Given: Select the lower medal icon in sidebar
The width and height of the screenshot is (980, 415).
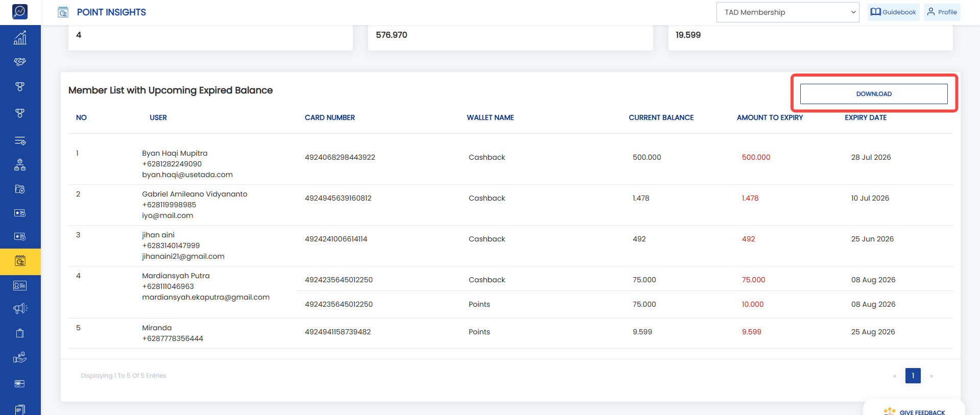Looking at the screenshot, I should [x=20, y=113].
